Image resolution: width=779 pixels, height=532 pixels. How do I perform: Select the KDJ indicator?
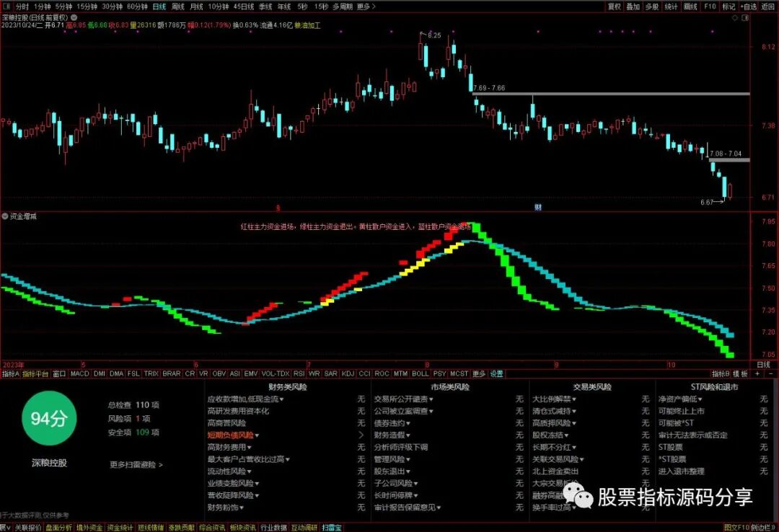point(348,373)
